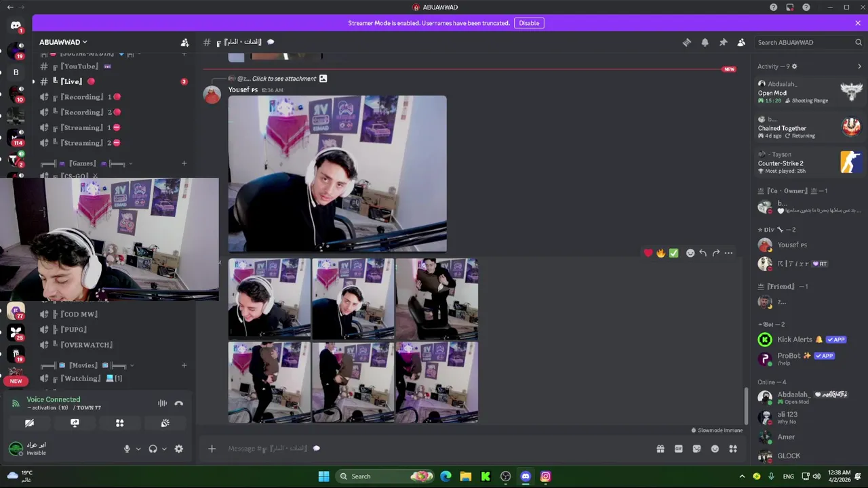The width and height of the screenshot is (868, 488).
Task: Open more message options ellipsis
Action: click(728, 253)
